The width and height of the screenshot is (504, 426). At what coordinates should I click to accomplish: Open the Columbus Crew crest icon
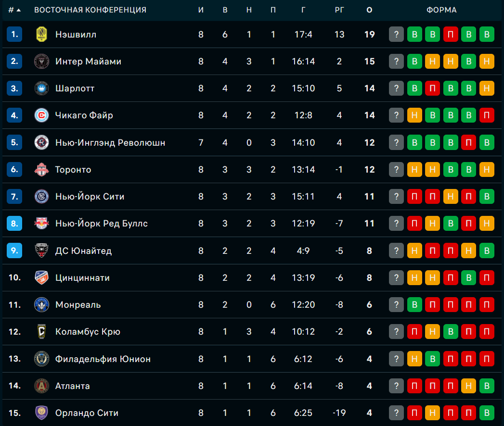[42, 332]
